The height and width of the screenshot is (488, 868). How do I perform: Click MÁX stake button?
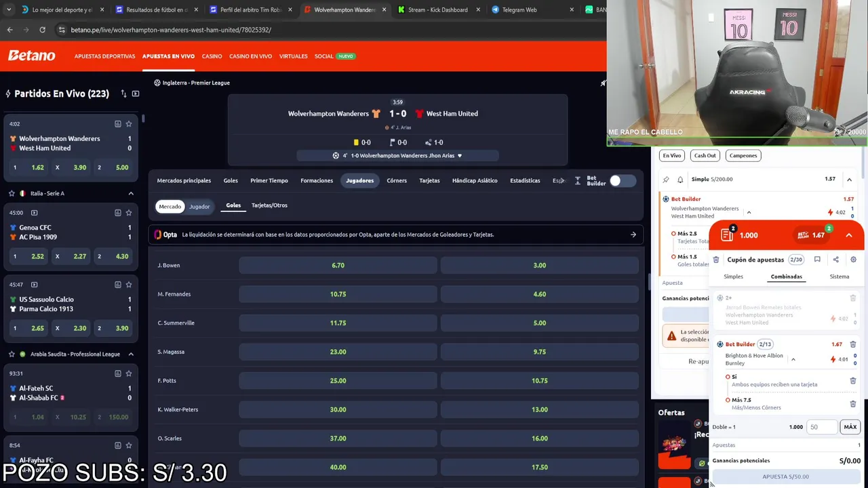850,427
